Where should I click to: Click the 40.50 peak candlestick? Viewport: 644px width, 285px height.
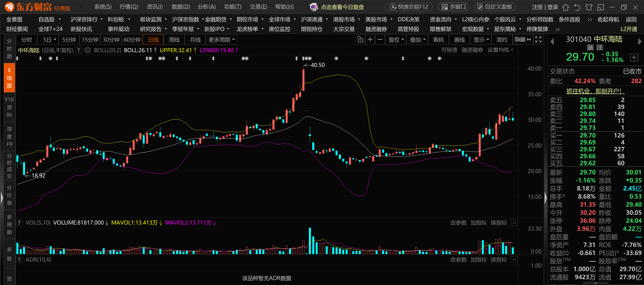(x=304, y=80)
